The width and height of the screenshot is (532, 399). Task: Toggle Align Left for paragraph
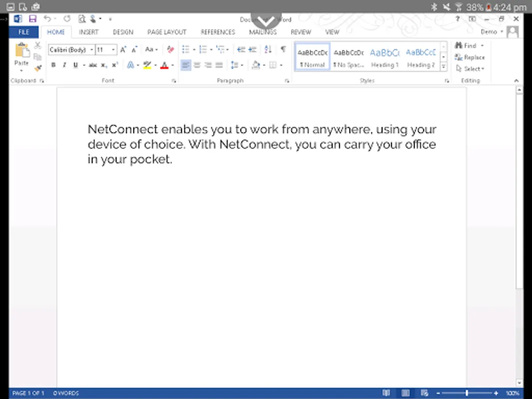(186, 65)
